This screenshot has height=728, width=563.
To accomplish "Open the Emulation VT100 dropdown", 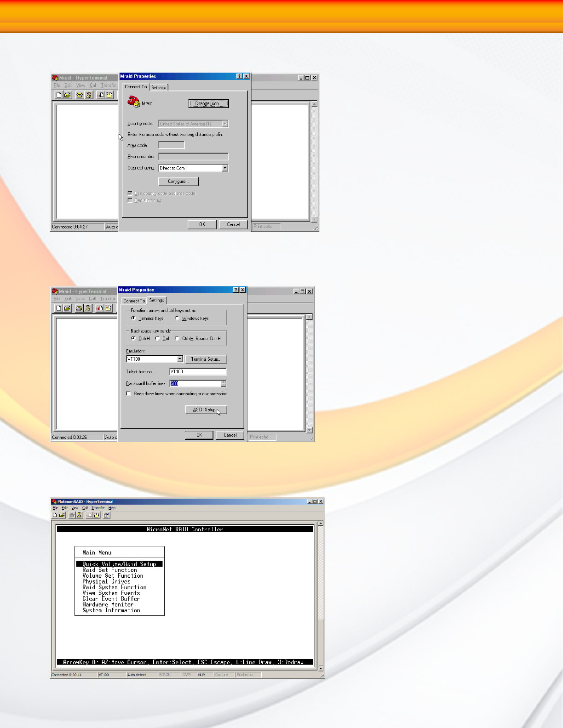I will (x=180, y=359).
